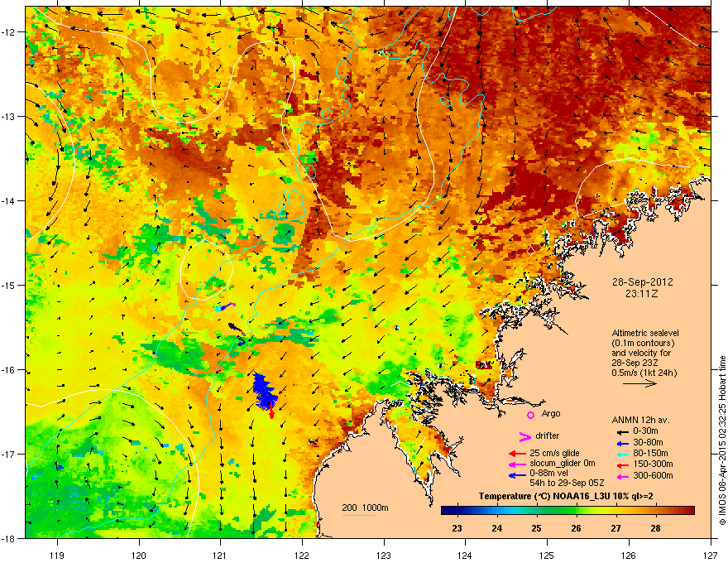Click the magenta Argo circle legend symbol
Viewport: 728px width, 563px height.
point(530,415)
